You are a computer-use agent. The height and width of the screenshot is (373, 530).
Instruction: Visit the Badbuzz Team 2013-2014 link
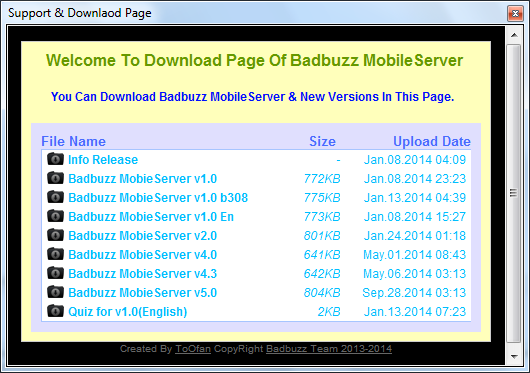tap(329, 349)
